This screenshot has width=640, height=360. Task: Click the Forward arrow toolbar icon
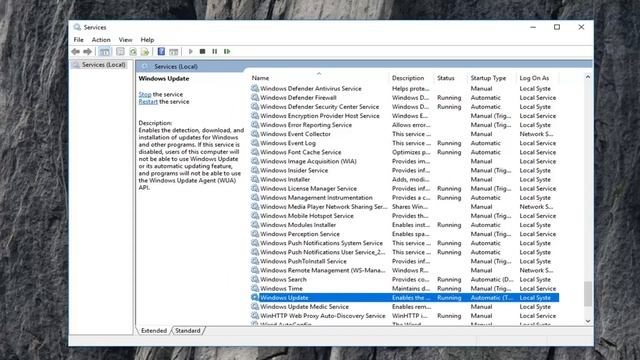[87, 51]
